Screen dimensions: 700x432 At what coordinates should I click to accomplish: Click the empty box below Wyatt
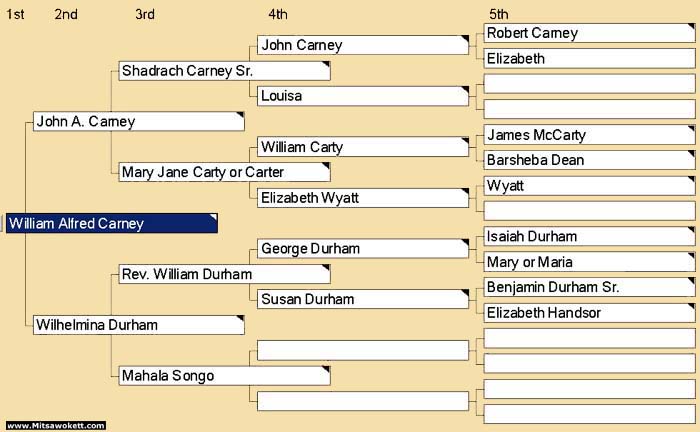click(589, 211)
